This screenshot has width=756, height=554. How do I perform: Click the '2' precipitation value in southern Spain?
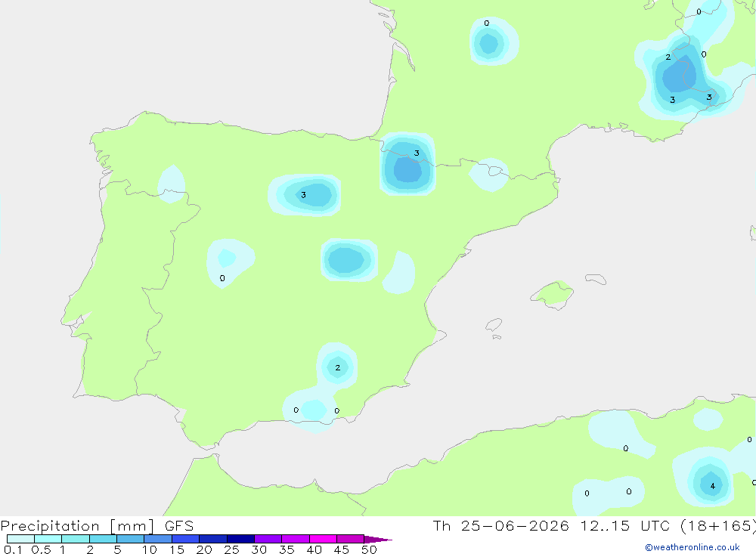pyautogui.click(x=337, y=367)
